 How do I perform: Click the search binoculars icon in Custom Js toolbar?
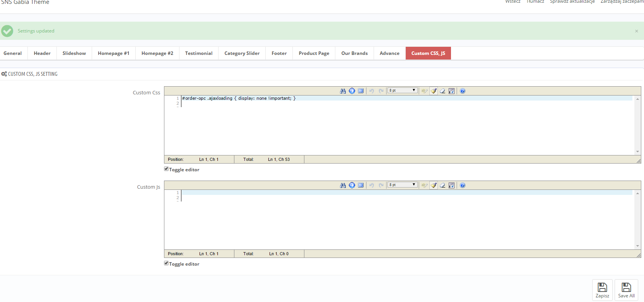[x=343, y=185]
